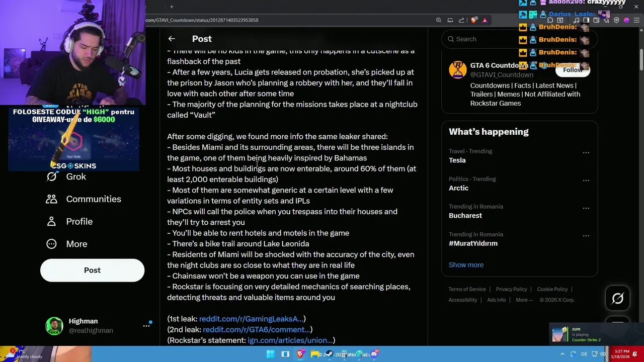Open Brave Rewards triangle icon
This screenshot has height=362, width=644.
click(485, 20)
